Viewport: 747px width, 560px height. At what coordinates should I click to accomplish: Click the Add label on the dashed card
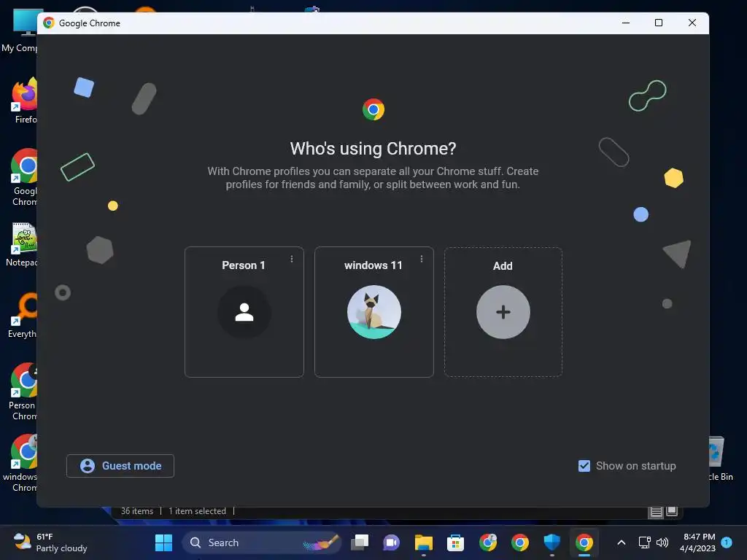(503, 265)
